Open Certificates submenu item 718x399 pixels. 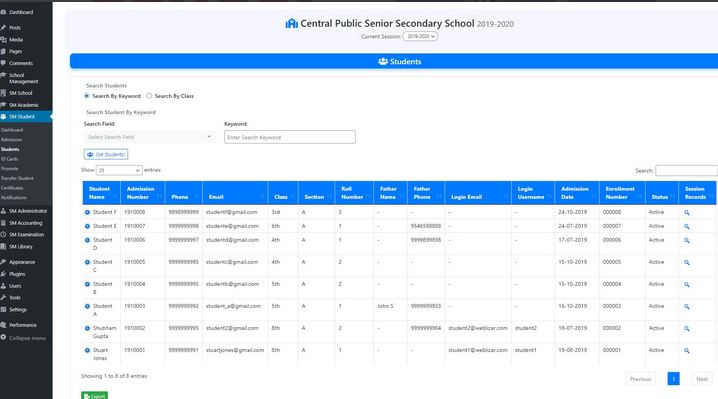(x=12, y=188)
